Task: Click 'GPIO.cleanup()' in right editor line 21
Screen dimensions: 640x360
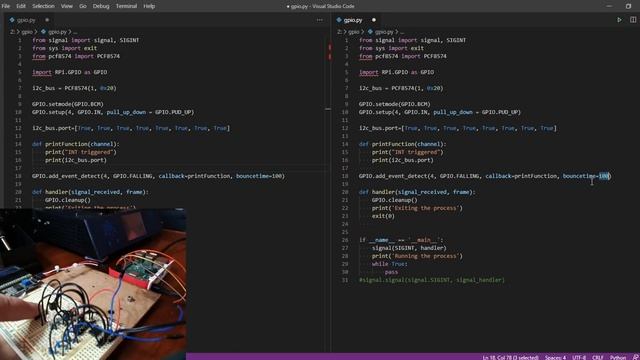Action: pos(394,200)
